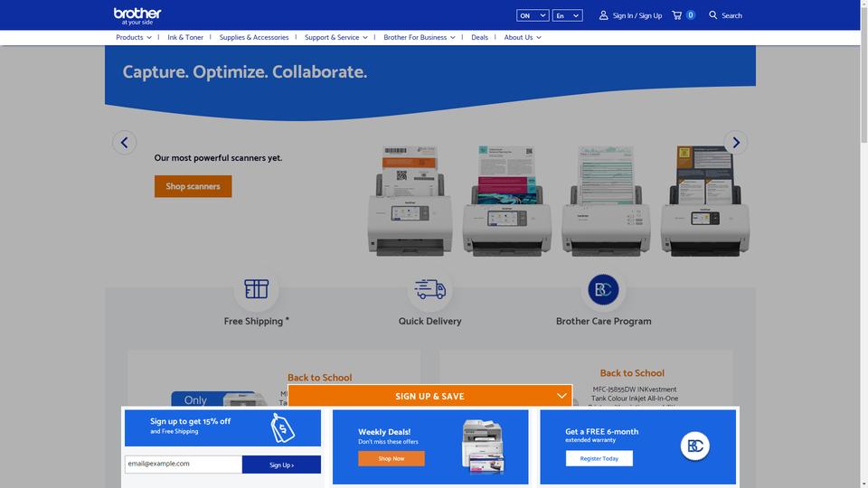Go to next carousel slide
Screen dimensions: 868x488
736,143
